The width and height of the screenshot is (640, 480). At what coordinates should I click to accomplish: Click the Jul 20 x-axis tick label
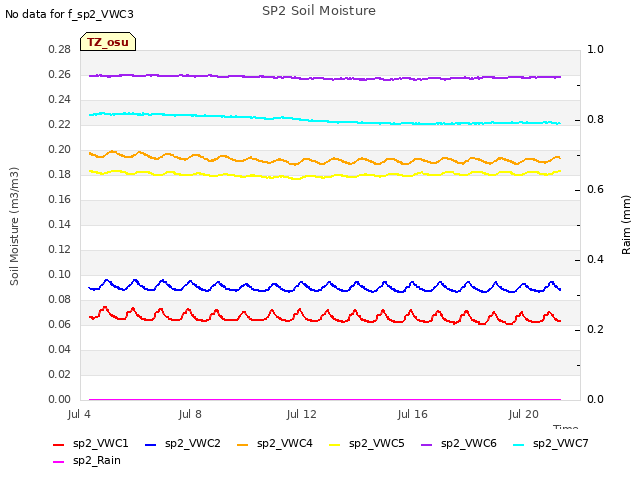click(x=524, y=414)
